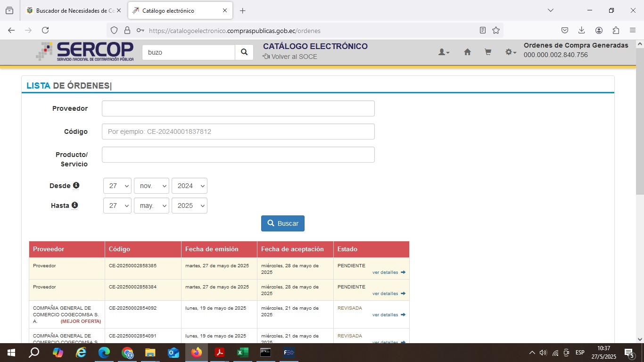644x362 pixels.
Task: Bookmark page with star icon
Action: (496, 30)
